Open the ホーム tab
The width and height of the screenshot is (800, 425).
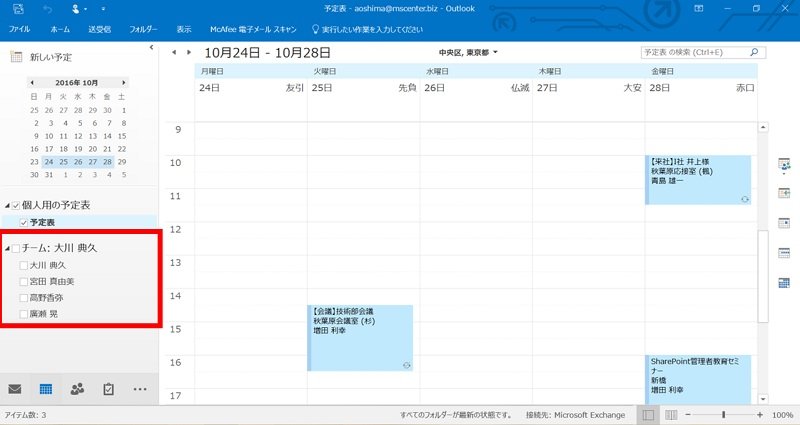pos(60,29)
